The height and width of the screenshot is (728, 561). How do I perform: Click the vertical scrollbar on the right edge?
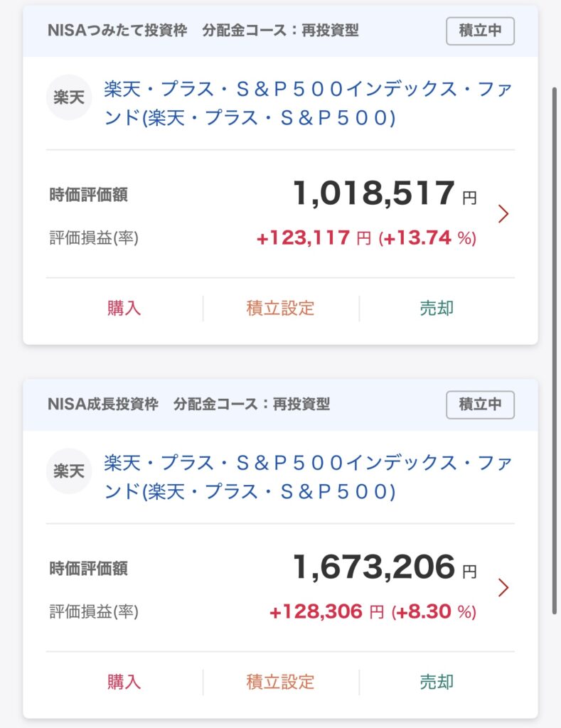(x=555, y=350)
